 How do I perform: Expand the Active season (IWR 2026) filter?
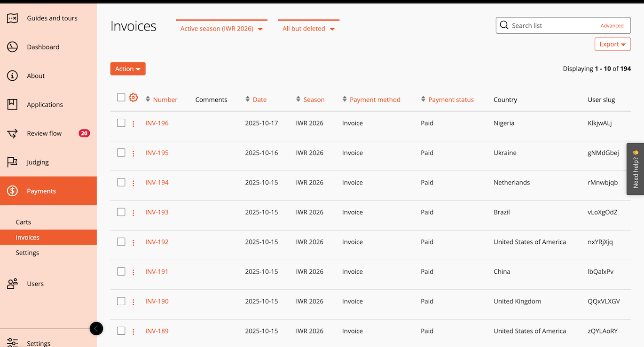pyautogui.click(x=221, y=28)
